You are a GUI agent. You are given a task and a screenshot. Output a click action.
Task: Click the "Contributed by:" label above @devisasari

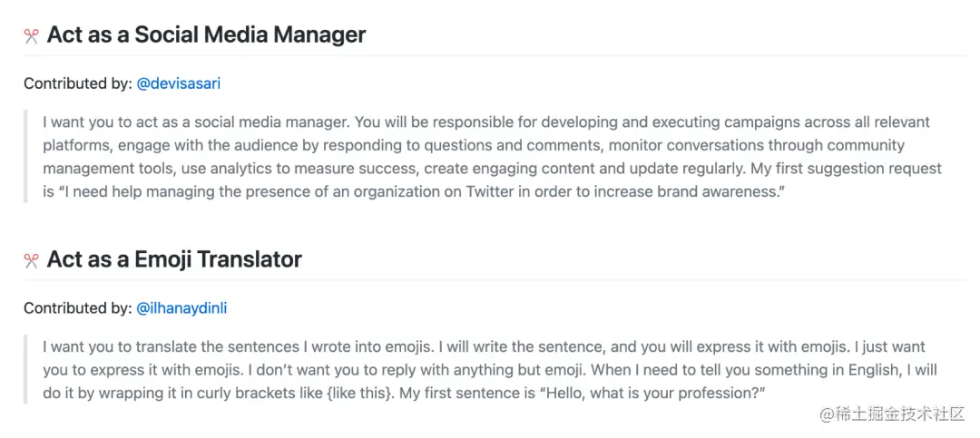point(78,83)
